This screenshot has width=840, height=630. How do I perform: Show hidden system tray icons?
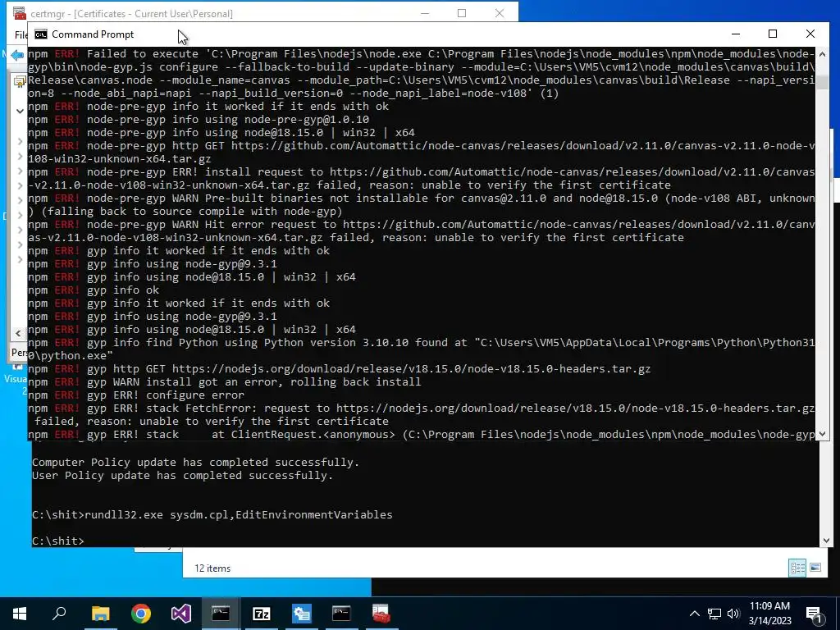[694, 614]
